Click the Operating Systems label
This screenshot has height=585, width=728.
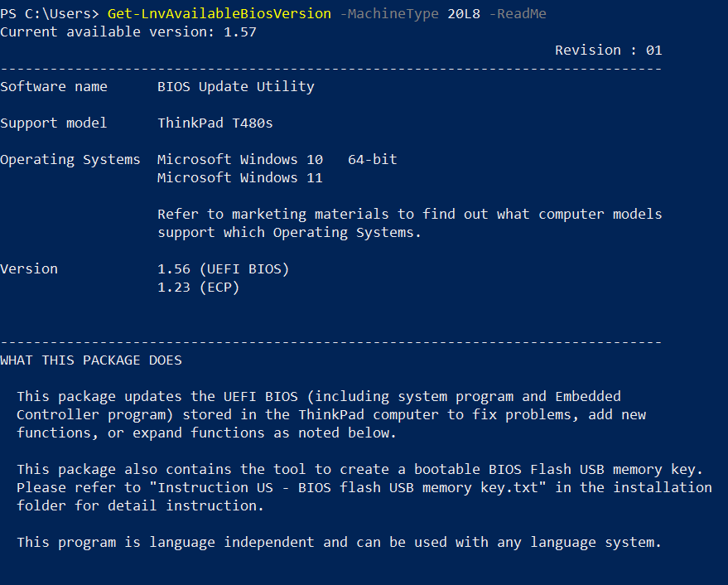tap(70, 159)
